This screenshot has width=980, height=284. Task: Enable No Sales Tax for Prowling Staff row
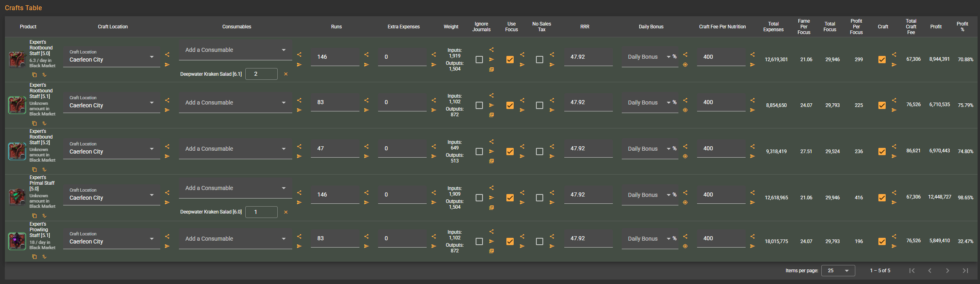point(540,241)
